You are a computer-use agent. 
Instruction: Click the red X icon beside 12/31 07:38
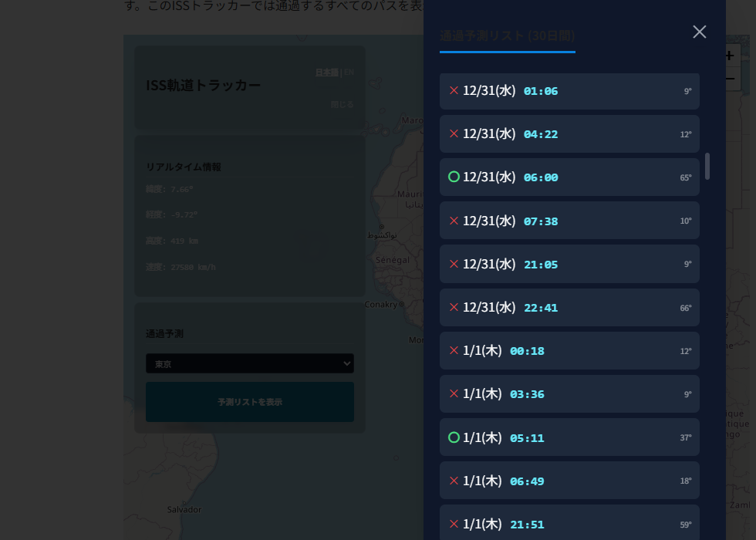click(x=454, y=221)
